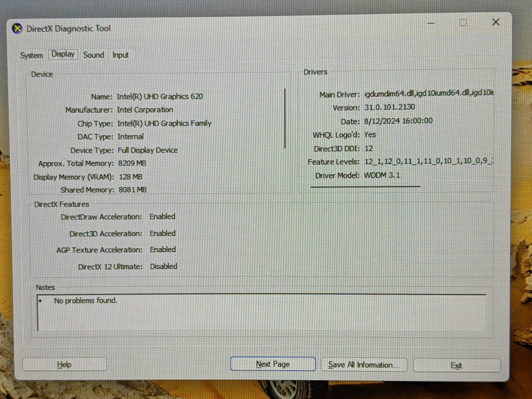Click Save All Information button
The image size is (532, 399).
(363, 365)
